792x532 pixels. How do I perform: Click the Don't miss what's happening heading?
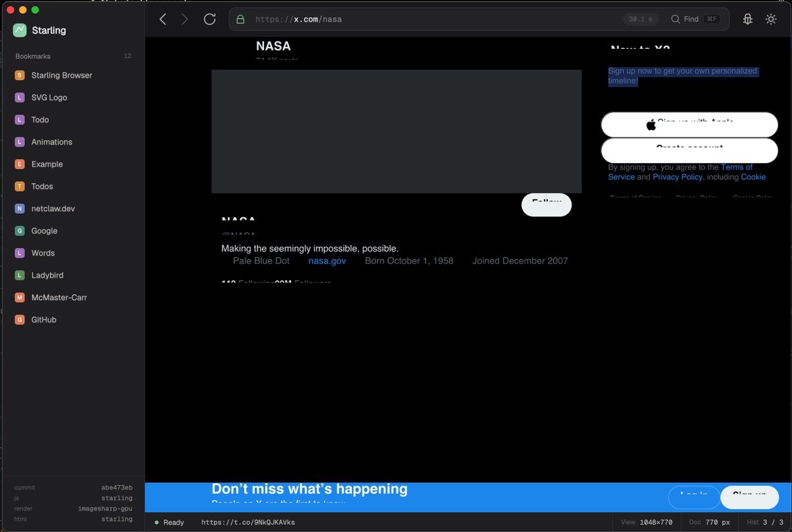click(310, 489)
